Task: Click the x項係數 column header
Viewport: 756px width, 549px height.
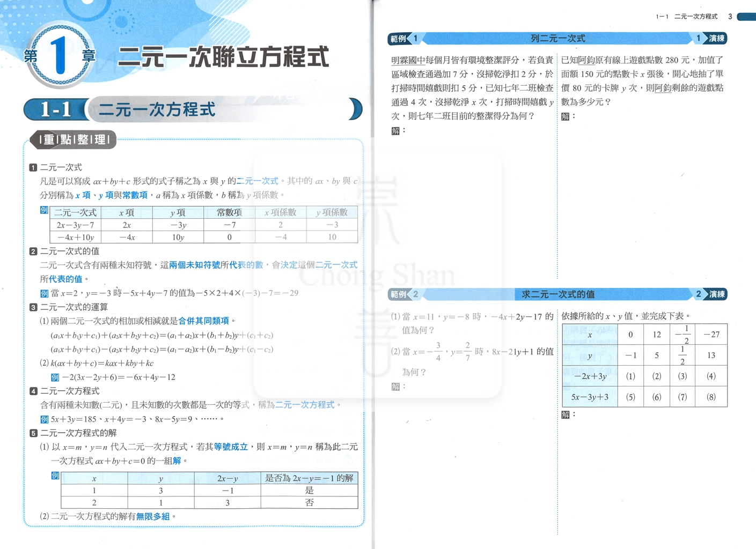Action: coord(280,212)
